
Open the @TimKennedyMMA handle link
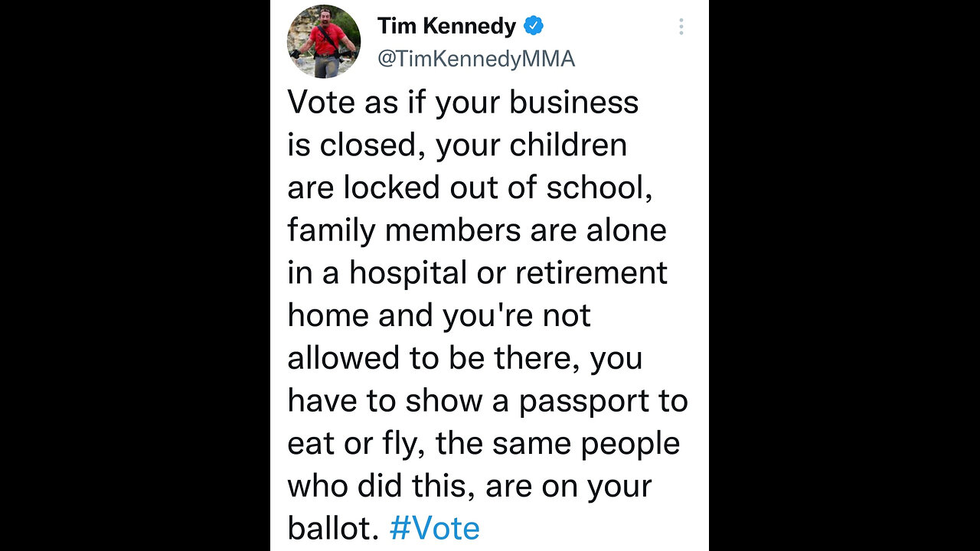[475, 59]
